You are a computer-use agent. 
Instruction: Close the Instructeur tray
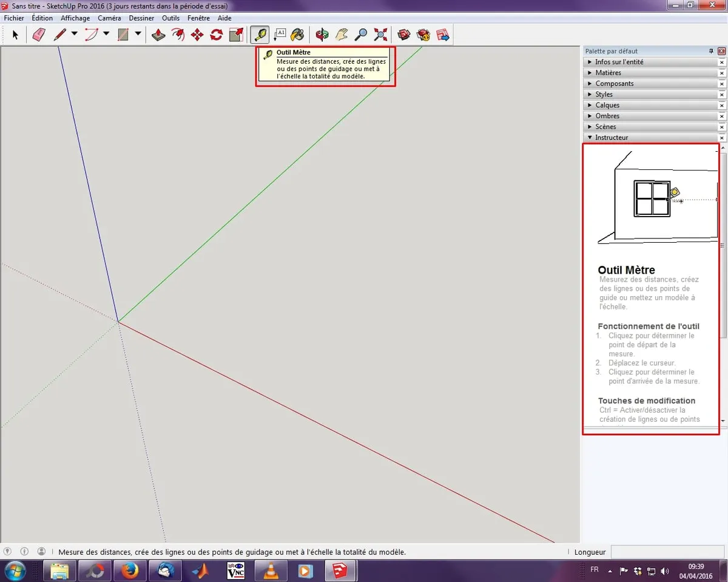coord(722,138)
